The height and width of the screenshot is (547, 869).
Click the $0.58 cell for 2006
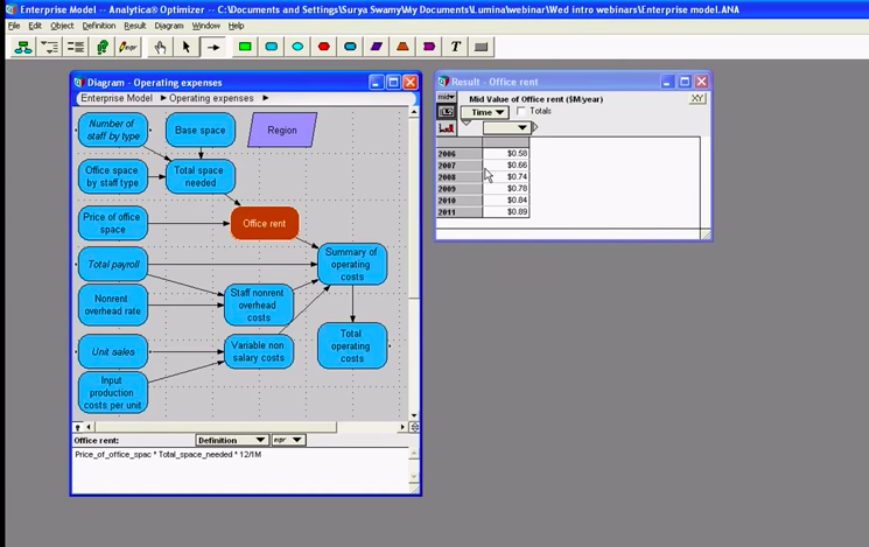point(506,154)
